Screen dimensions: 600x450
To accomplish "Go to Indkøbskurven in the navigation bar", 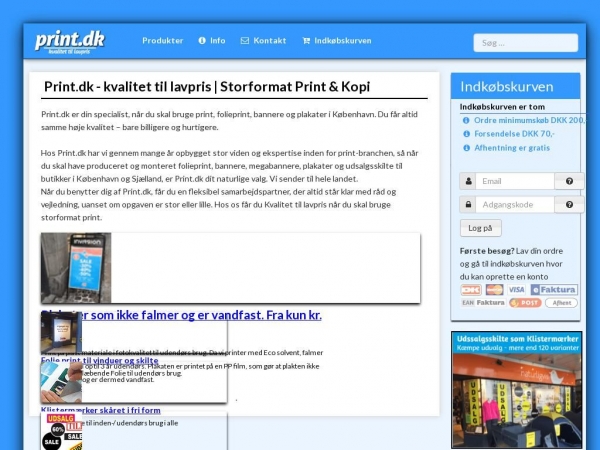I will click(x=337, y=41).
